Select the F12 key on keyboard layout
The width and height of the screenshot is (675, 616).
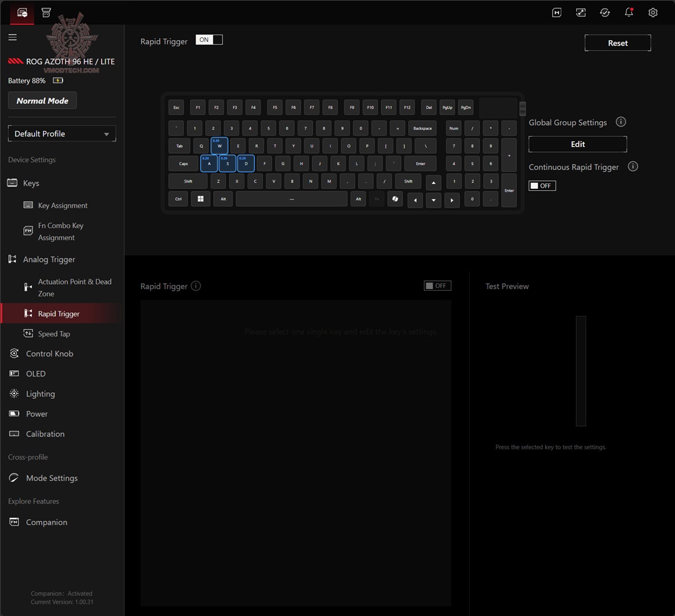click(x=407, y=108)
